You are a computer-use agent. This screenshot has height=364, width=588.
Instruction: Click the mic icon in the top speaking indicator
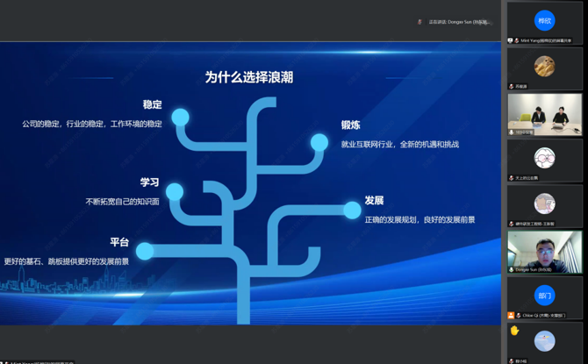tap(419, 22)
